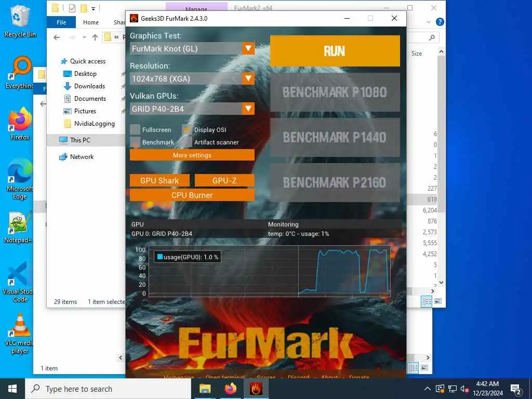Launch the GPU Shark tool
This screenshot has height=399, width=532.
(159, 180)
